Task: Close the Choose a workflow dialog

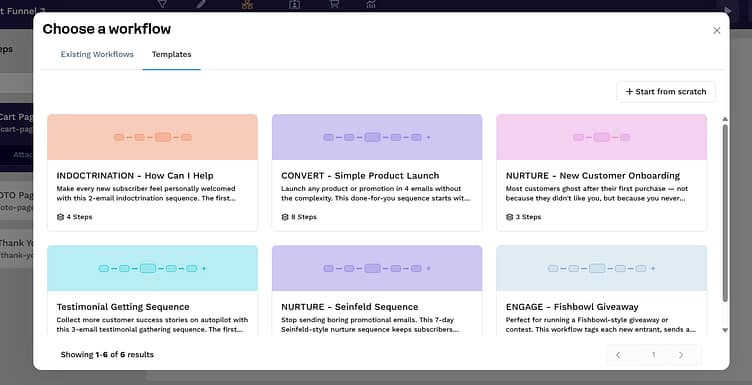Action: [x=717, y=30]
